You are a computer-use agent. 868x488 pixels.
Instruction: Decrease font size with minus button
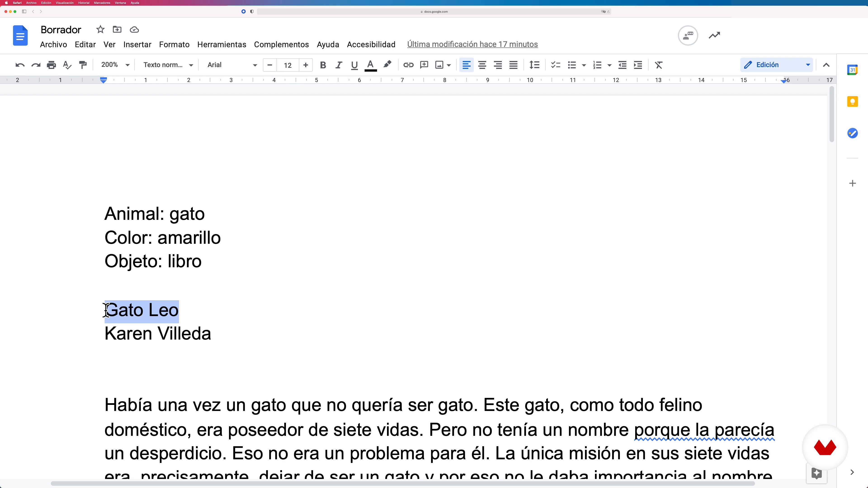point(270,65)
